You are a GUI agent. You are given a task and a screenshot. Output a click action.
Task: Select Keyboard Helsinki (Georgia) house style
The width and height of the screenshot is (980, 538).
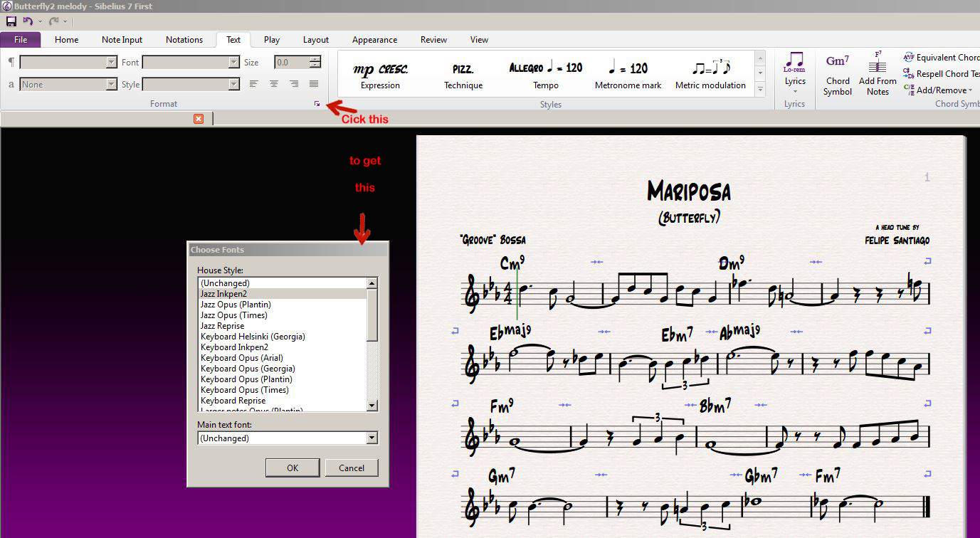283,337
